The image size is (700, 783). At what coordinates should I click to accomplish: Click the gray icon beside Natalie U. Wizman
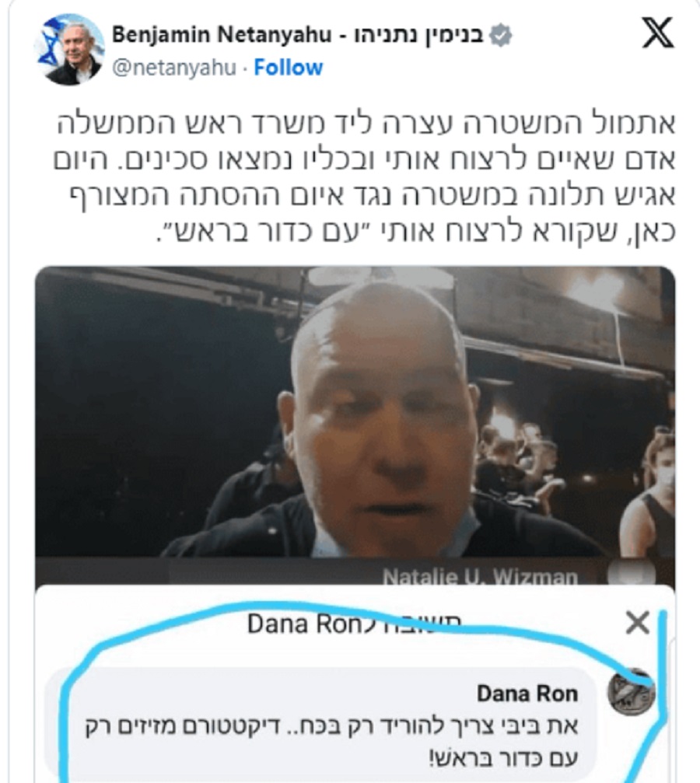pos(632,573)
